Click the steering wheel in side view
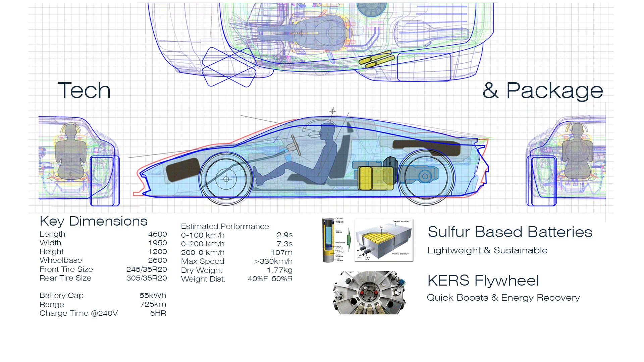The height and width of the screenshot is (362, 644). click(x=296, y=144)
